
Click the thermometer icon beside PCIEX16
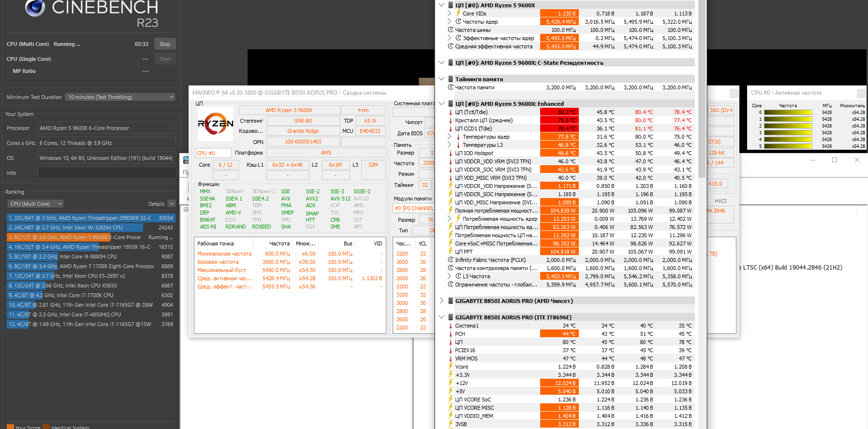451,350
